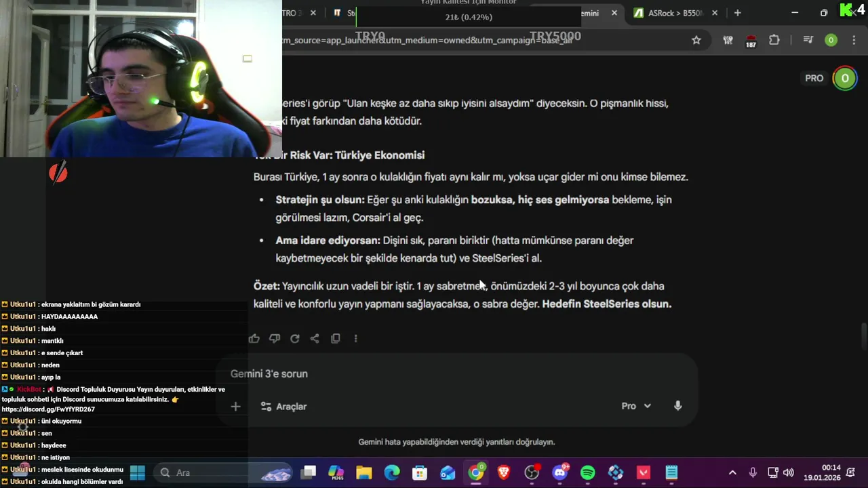Viewport: 868px width, 488px height.
Task: Open the Discord invite link in chat
Action: point(48,409)
